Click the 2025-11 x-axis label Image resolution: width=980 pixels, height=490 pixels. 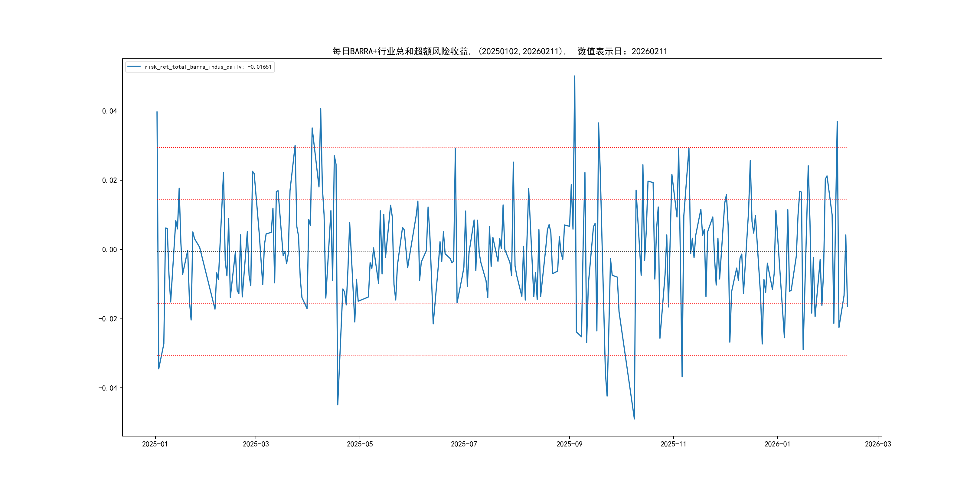point(673,444)
